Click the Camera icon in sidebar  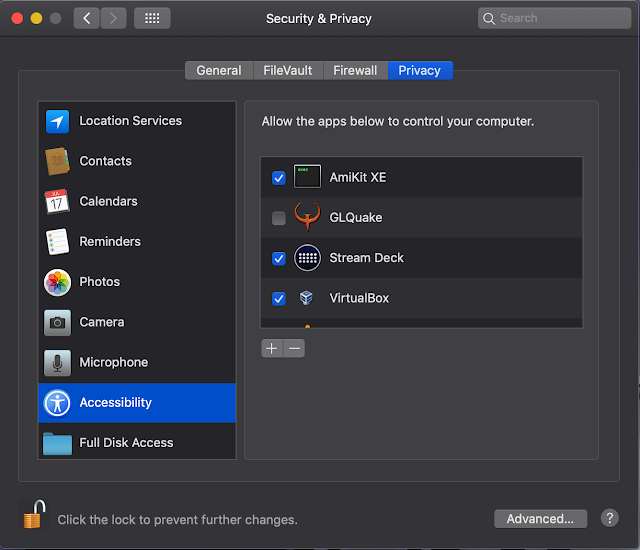[57, 322]
